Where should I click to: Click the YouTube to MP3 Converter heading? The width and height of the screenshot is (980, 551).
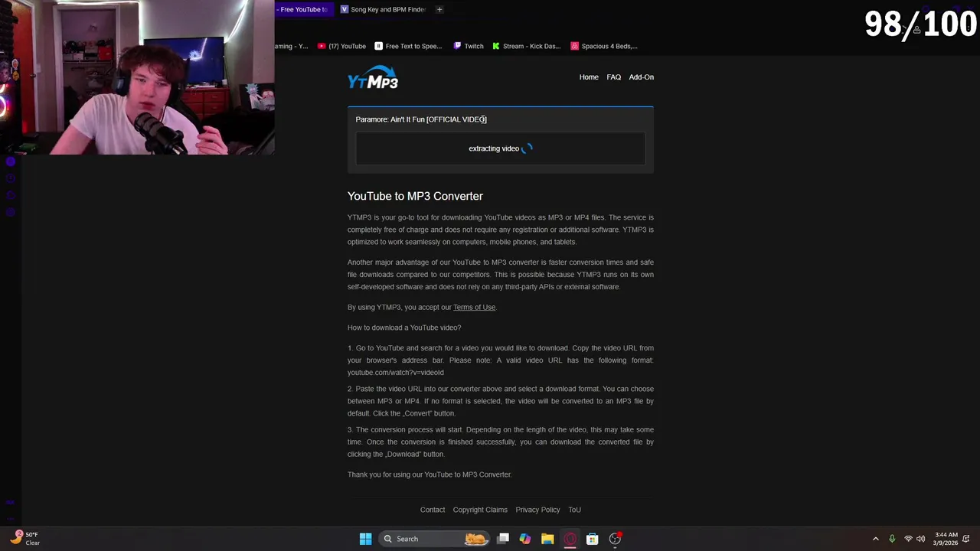(x=415, y=196)
